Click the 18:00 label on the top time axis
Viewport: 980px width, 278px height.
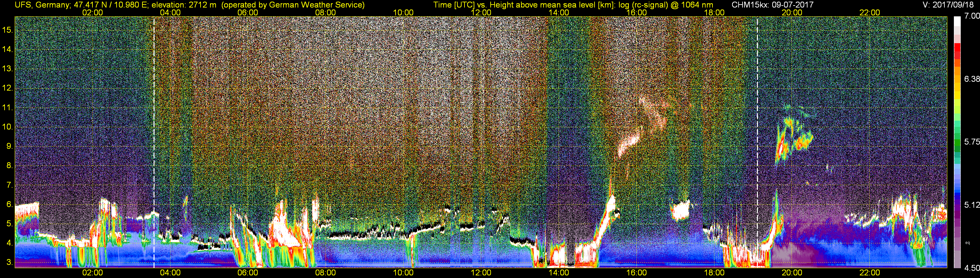coord(714,12)
